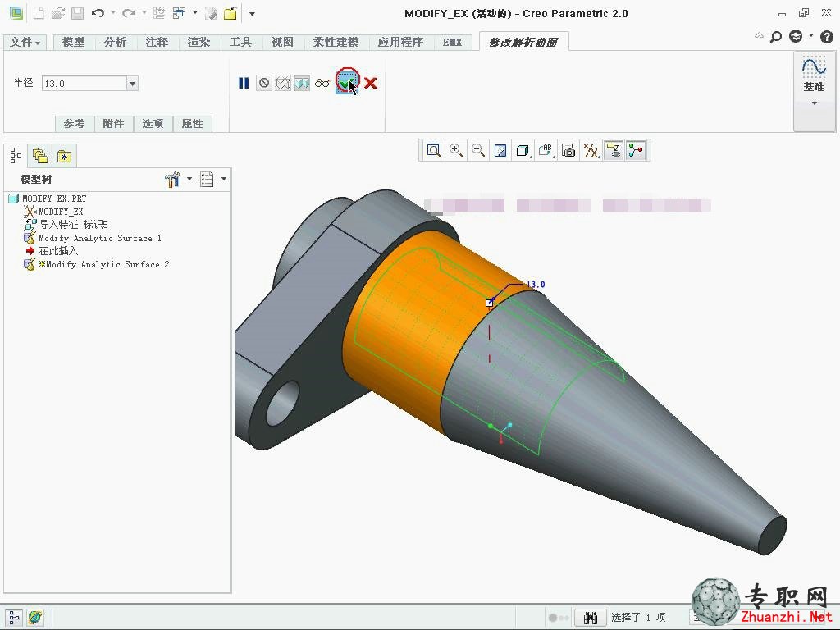The width and height of the screenshot is (840, 630).
Task: Switch to the 柔性建模 ribbon tab
Action: [336, 42]
